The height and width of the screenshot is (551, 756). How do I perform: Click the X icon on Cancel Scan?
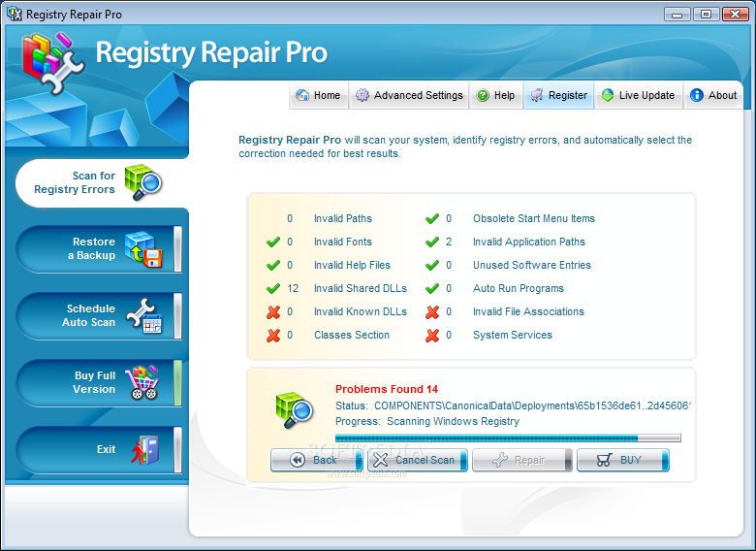point(380,460)
